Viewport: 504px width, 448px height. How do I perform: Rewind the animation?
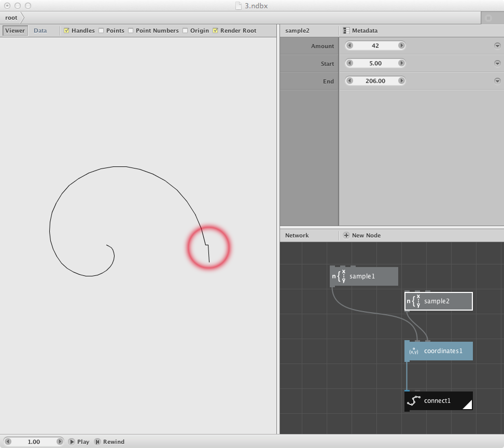(x=109, y=442)
